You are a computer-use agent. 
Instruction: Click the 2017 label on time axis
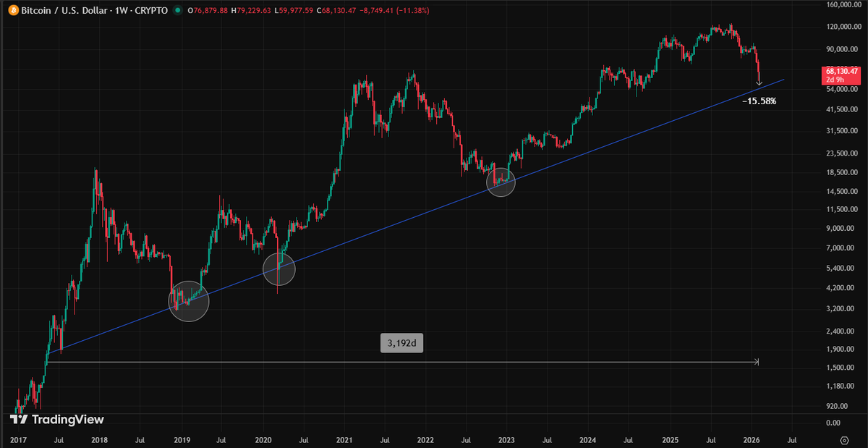19,439
